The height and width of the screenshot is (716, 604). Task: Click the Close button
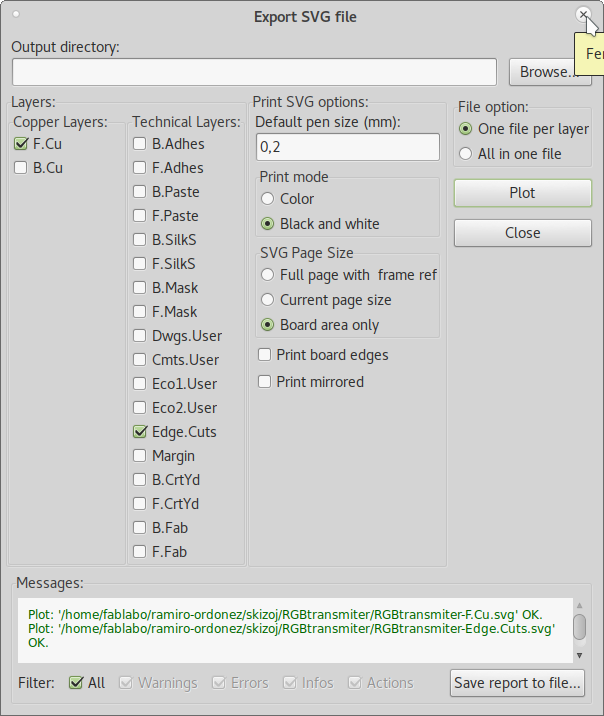[x=523, y=233]
